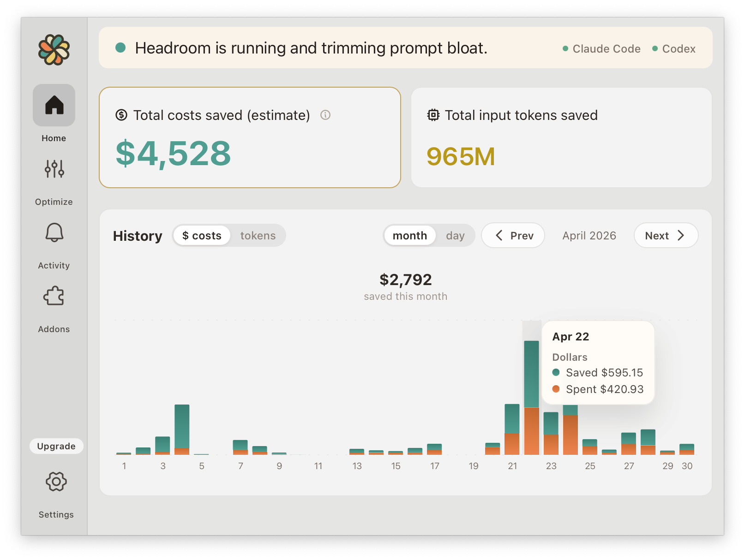745x560 pixels.
Task: Click the Headroom is running banner text
Action: [311, 48]
